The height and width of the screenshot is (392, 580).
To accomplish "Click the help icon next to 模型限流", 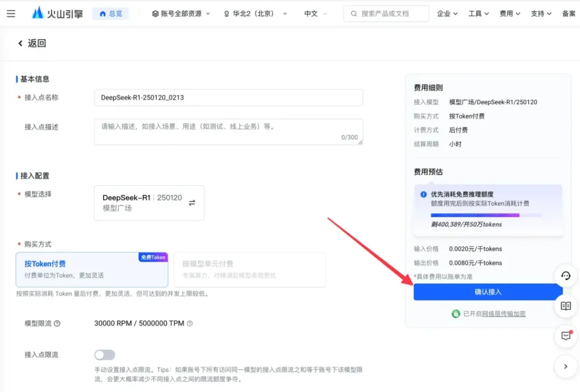I will [57, 323].
